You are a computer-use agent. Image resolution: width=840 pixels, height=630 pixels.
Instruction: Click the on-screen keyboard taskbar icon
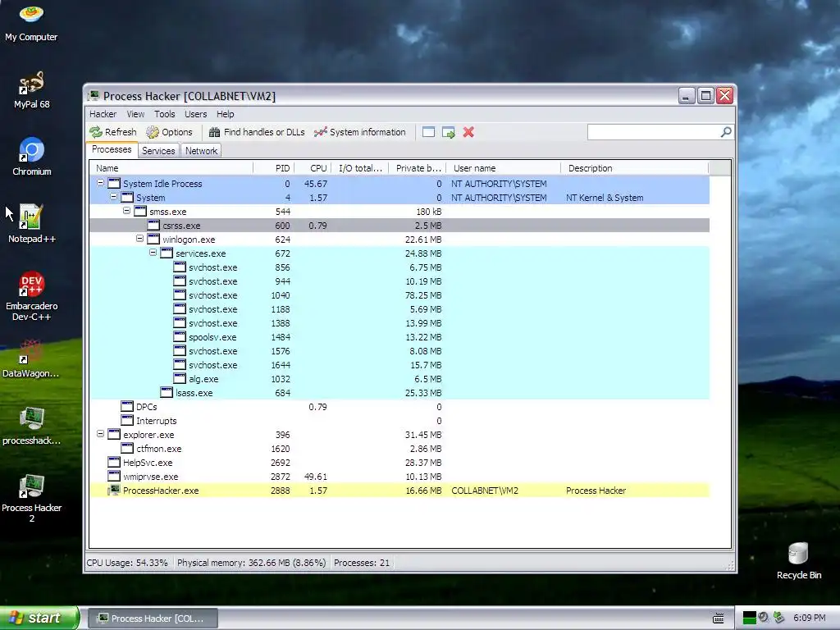pos(719,619)
